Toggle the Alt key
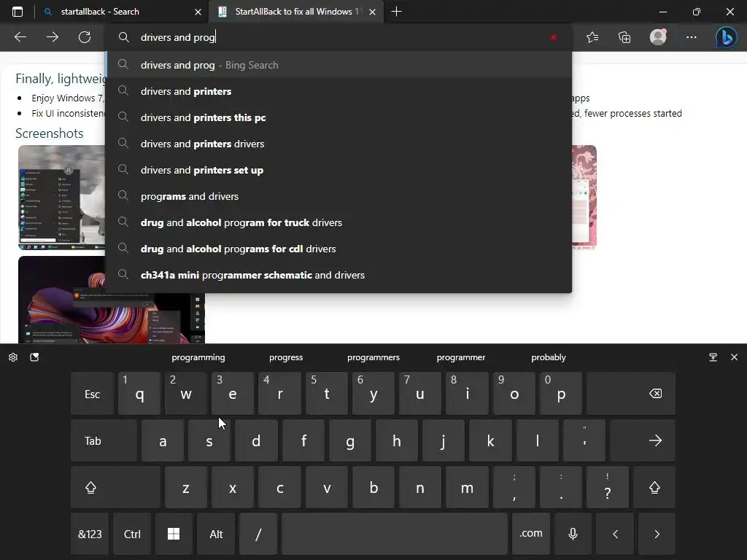Viewport: 747px width, 560px height. point(216,534)
